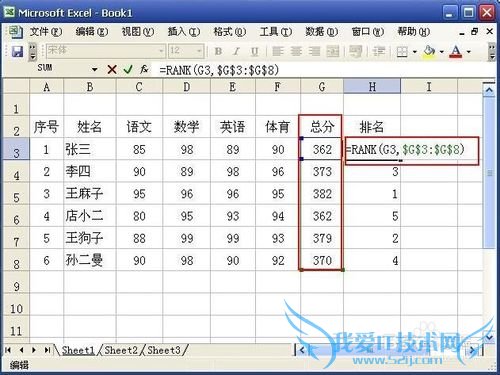Restore the workbook window in menu bar
Screen dimensions: 500x375
coord(475,32)
